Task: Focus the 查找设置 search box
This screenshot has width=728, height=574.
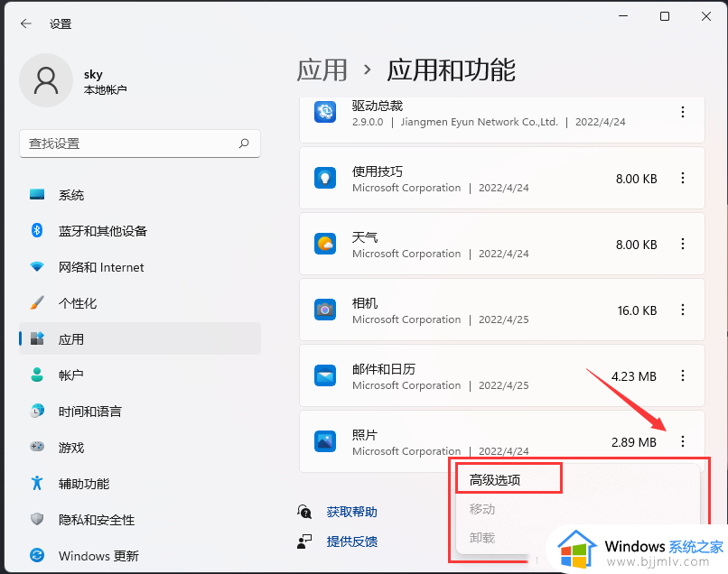Action: tap(140, 143)
